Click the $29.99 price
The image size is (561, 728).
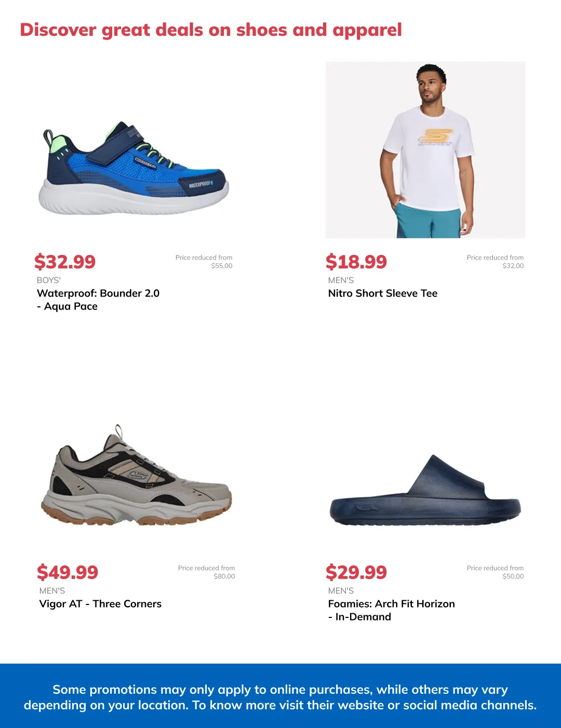coord(356,572)
